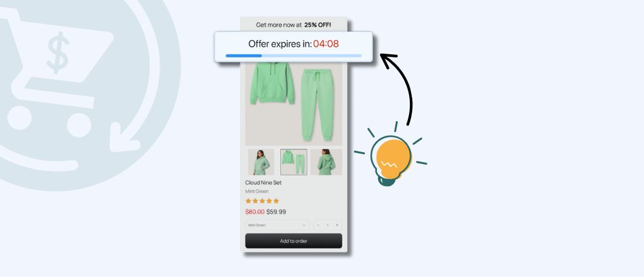
Task: Click the main product image of the green hoodie
Action: tap(294, 103)
